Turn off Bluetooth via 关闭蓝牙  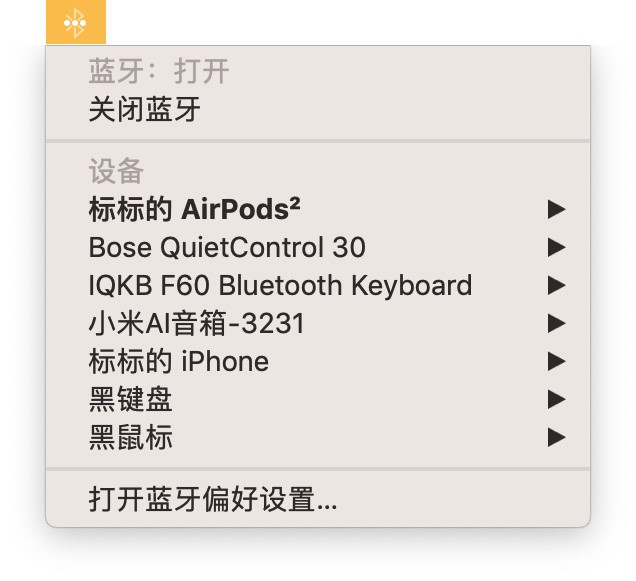tap(318, 110)
